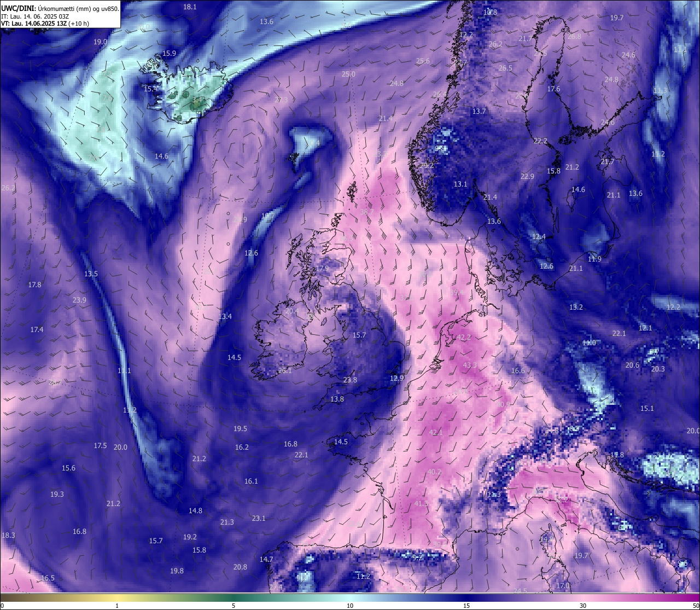Click the 15.9 value over northwest Iceland
This screenshot has width=700, height=610.
[x=169, y=54]
